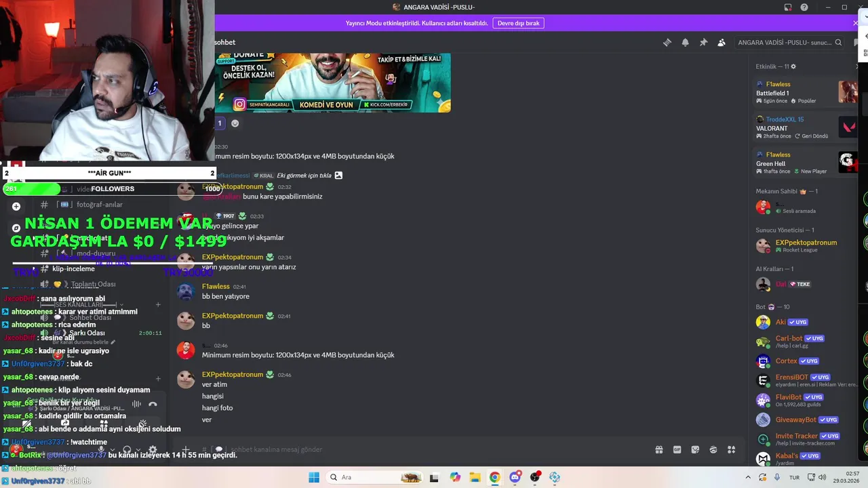Open GiveawayBot in the member list
Viewport: 868px width, 488px height.
(x=806, y=420)
